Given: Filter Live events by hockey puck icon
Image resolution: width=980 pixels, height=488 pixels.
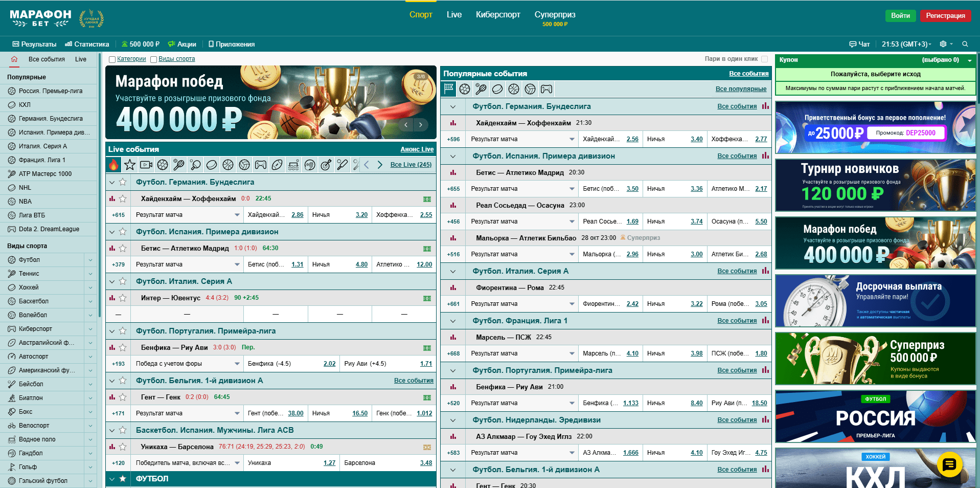Looking at the screenshot, I should click(x=212, y=165).
